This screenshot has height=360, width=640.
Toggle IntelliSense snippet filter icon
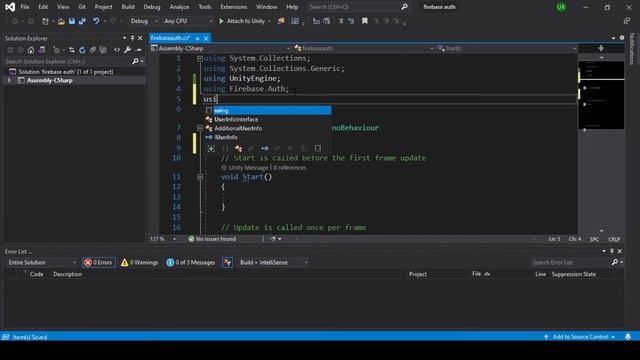[318, 148]
